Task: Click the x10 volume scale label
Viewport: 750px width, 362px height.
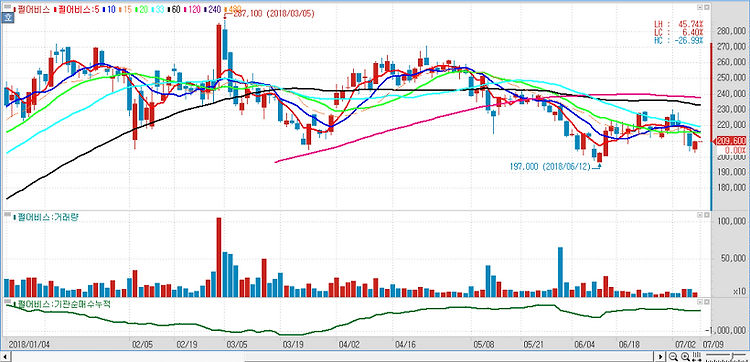Action: [x=740, y=291]
